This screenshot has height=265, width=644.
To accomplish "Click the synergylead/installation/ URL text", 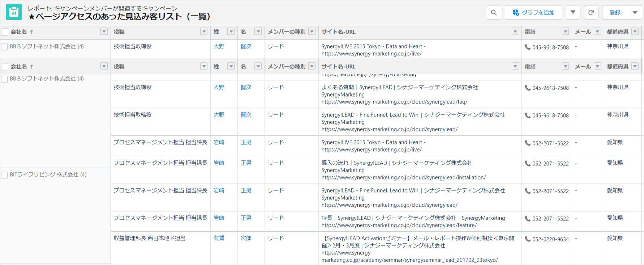I will click(404, 178).
